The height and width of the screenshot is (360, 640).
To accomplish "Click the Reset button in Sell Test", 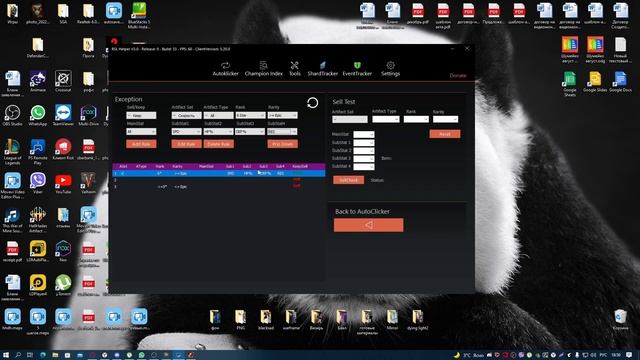I will (x=445, y=134).
